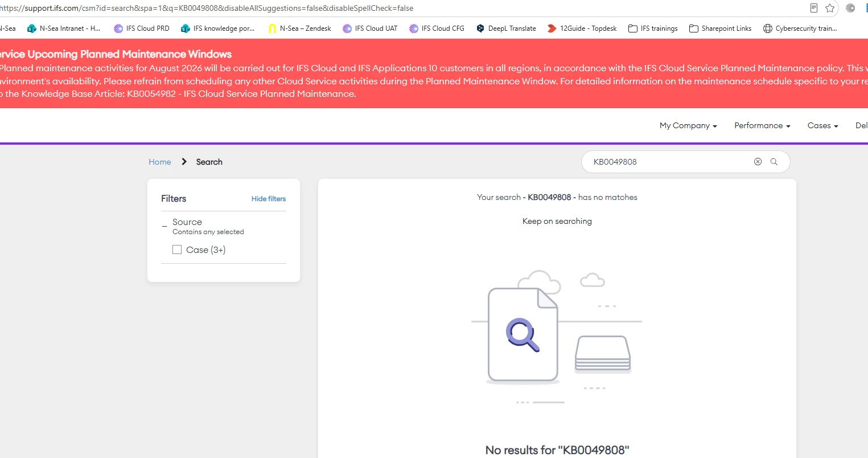Go to Home in the breadcrumb
The width and height of the screenshot is (868, 458).
(160, 162)
